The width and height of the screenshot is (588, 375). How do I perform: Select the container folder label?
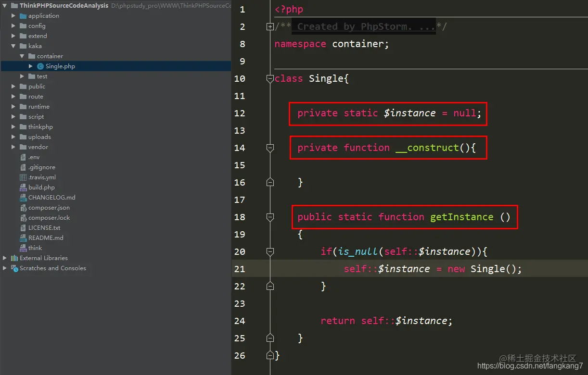pos(50,56)
